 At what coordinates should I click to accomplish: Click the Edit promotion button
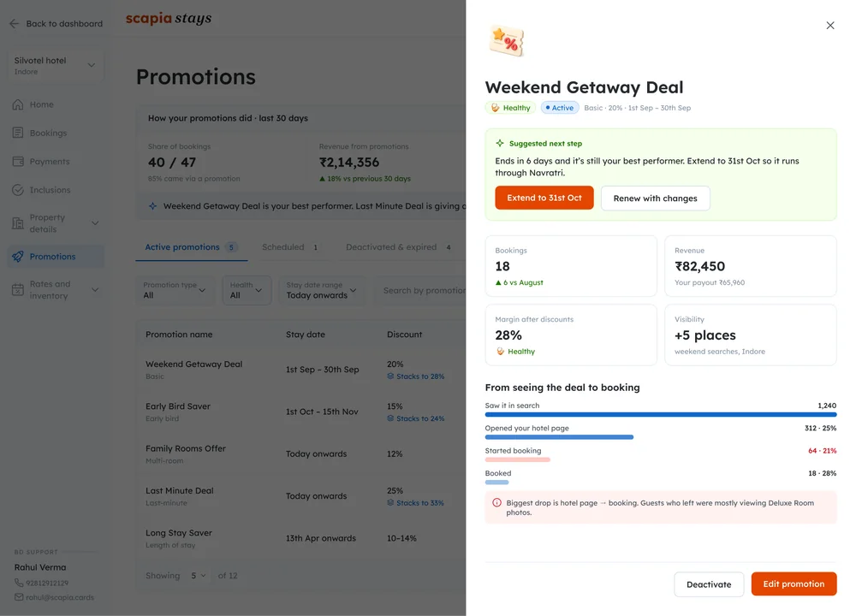pyautogui.click(x=794, y=583)
